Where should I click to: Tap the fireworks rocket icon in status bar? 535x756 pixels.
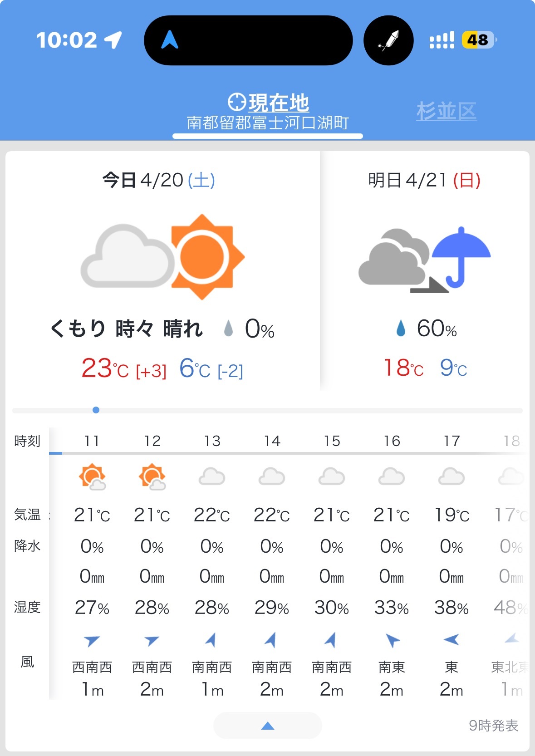pyautogui.click(x=388, y=40)
